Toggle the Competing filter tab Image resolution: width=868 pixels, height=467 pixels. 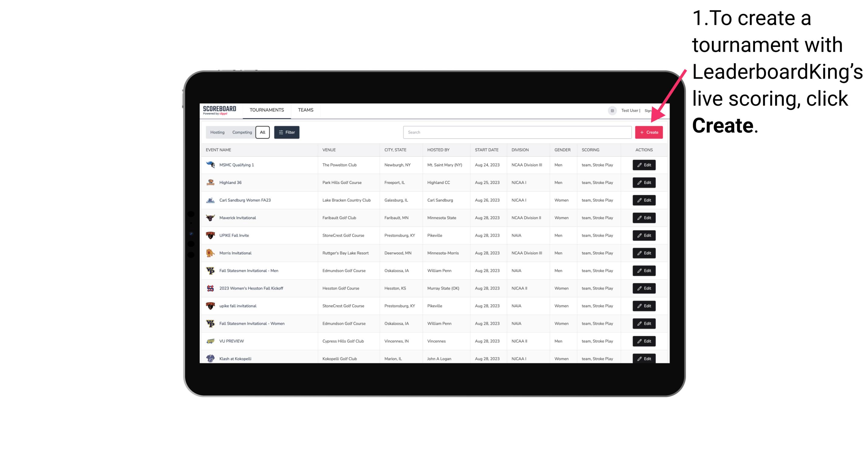[241, 132]
